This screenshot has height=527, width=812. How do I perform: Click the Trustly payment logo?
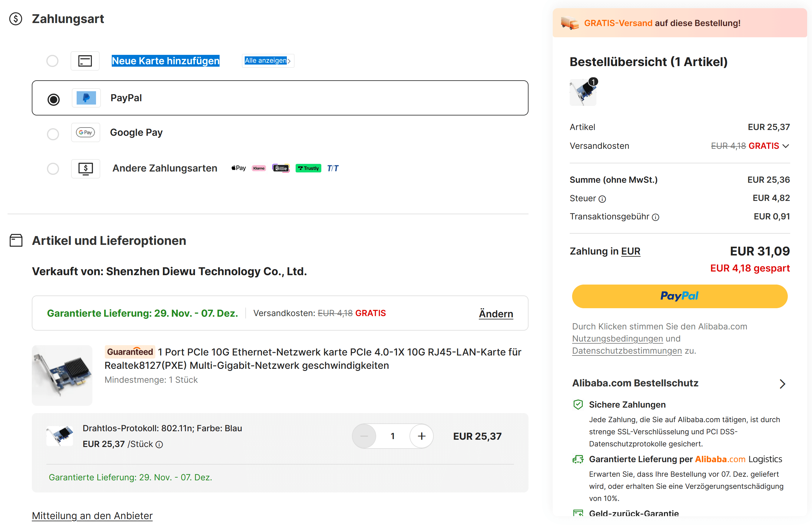point(308,168)
